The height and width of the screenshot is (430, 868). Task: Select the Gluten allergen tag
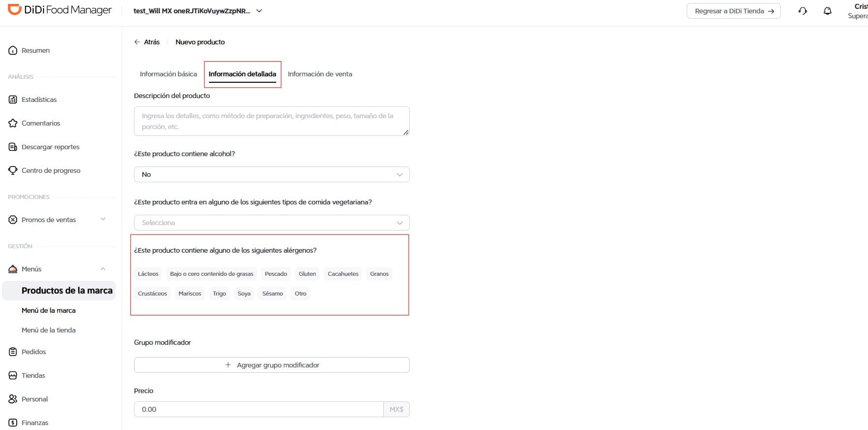coord(307,274)
